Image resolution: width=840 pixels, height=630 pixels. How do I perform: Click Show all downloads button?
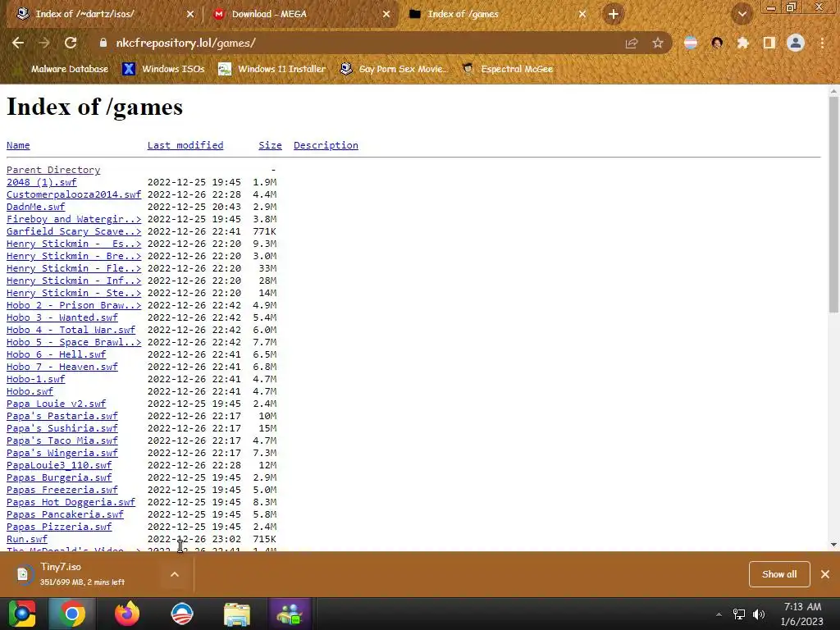click(x=779, y=574)
